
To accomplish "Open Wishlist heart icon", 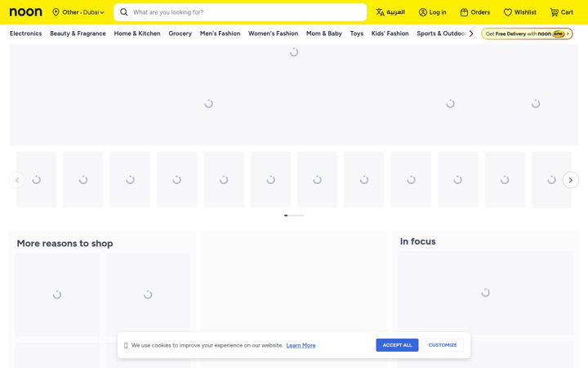I will point(507,12).
